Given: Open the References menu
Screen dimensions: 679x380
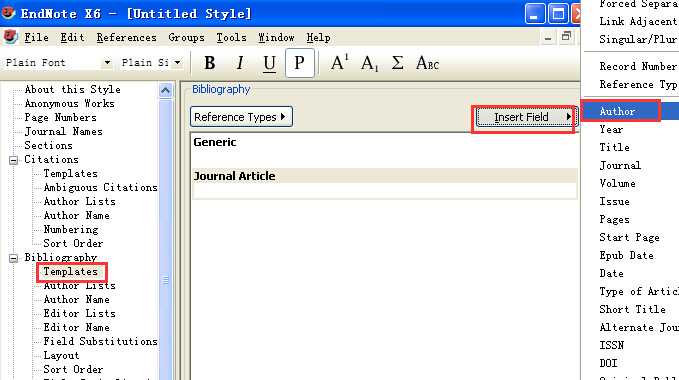Looking at the screenshot, I should point(126,38).
